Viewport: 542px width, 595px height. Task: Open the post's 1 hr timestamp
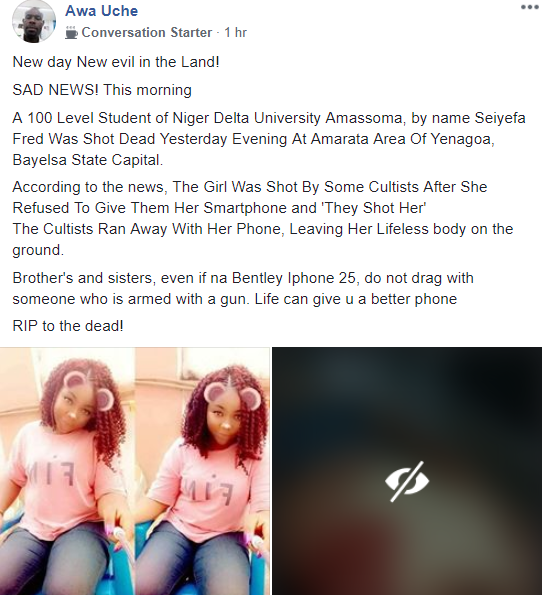235,33
